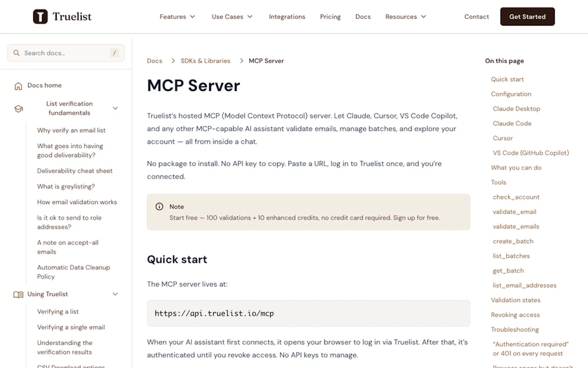Jump to Revoking access section
The height and width of the screenshot is (368, 588).
pos(515,315)
